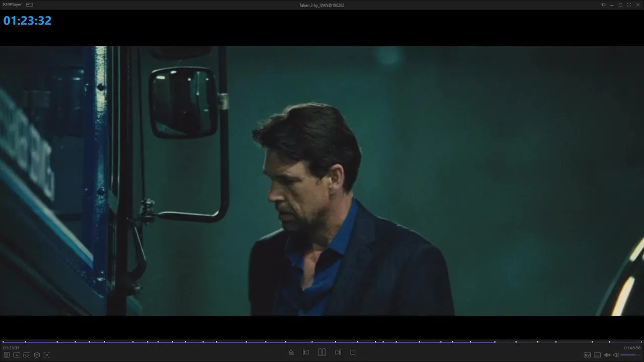Click the title text Taken 3 by_IVAN@190282
The height and width of the screenshot is (362, 644).
(x=321, y=5)
